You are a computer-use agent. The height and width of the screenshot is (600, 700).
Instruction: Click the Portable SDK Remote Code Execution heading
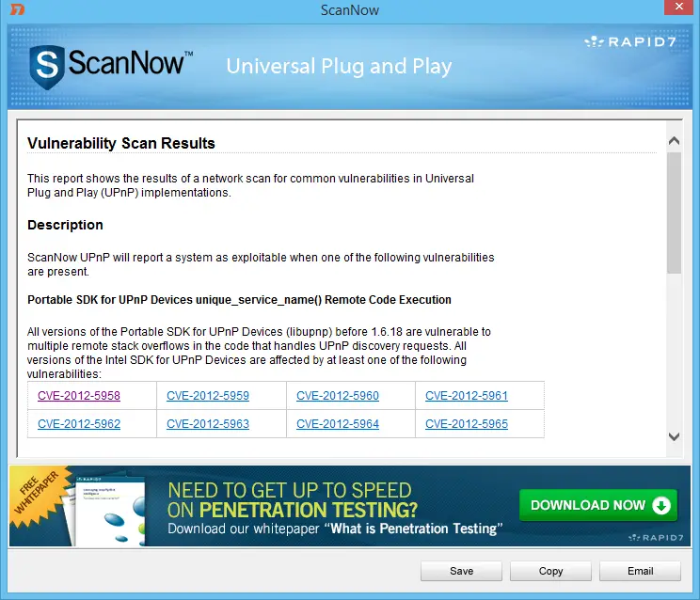click(x=239, y=300)
